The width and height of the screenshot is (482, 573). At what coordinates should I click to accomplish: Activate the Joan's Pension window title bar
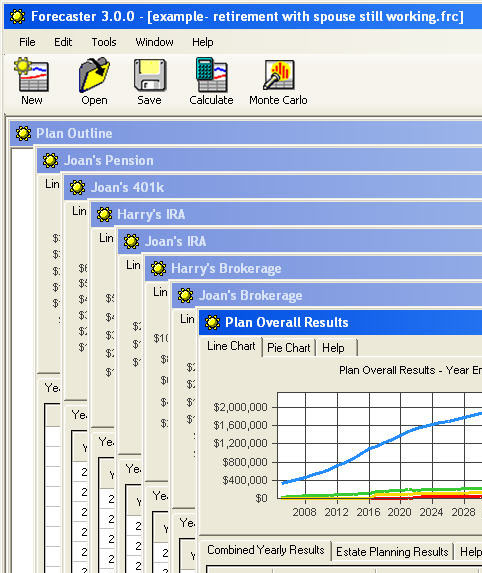coord(259,160)
